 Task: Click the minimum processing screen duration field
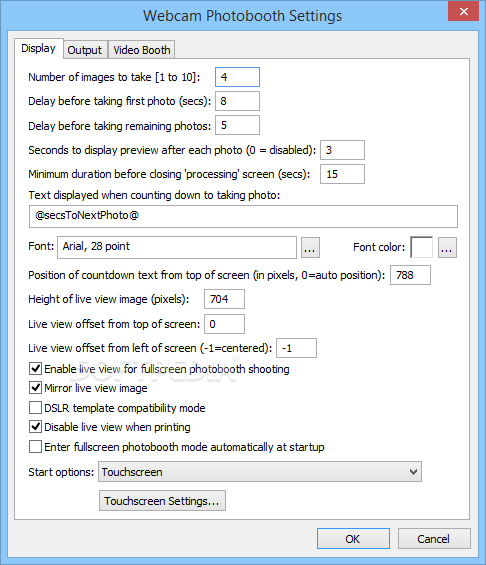pyautogui.click(x=342, y=174)
